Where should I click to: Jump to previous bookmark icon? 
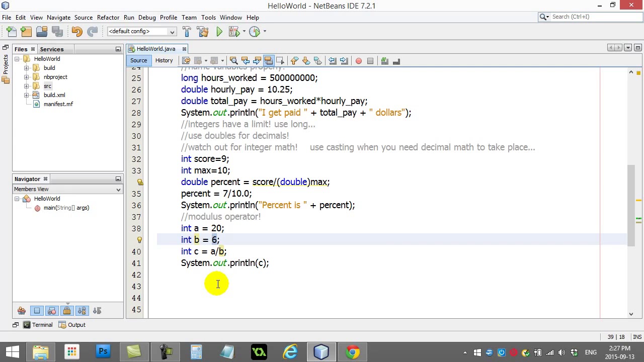294,61
